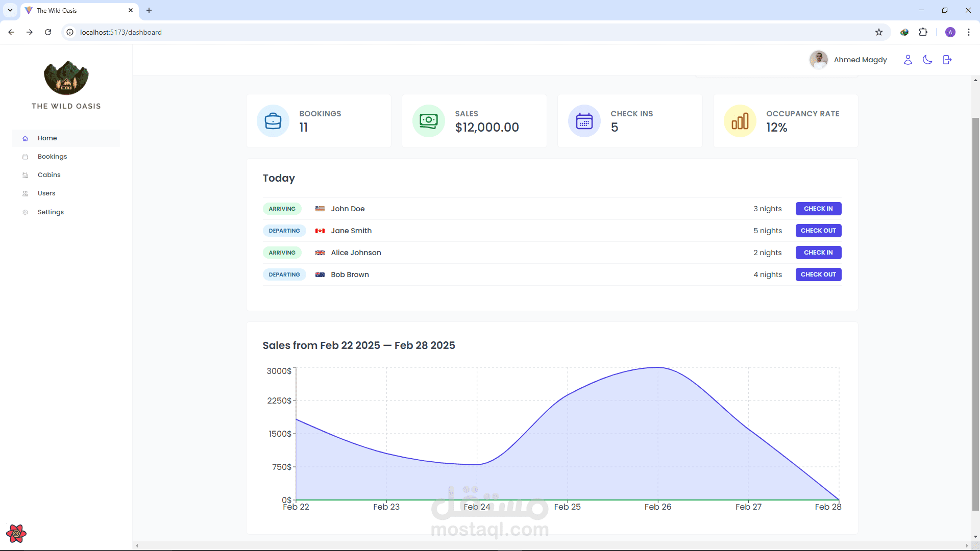Bookmark this page with the star icon
The width and height of the screenshot is (980, 551).
[878, 32]
